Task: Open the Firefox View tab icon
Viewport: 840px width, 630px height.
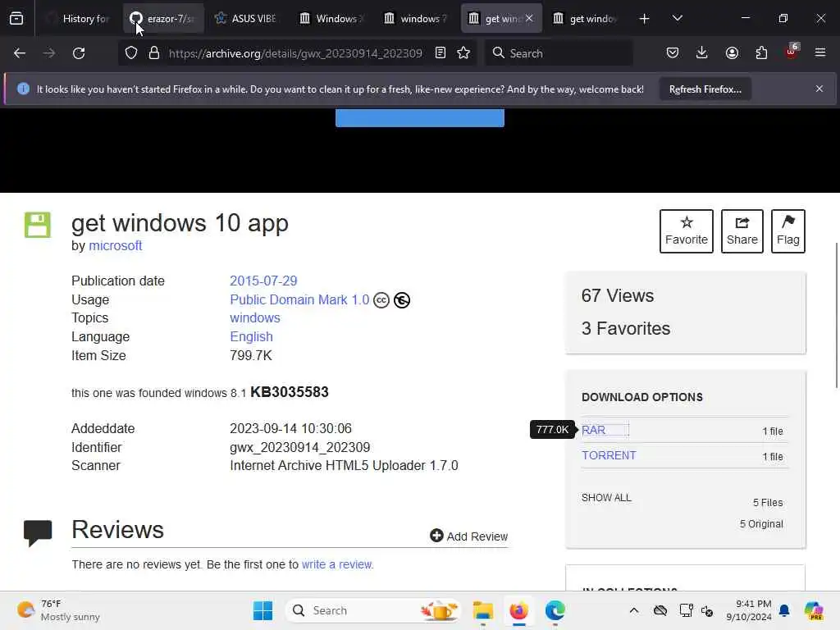Action: [x=16, y=19]
